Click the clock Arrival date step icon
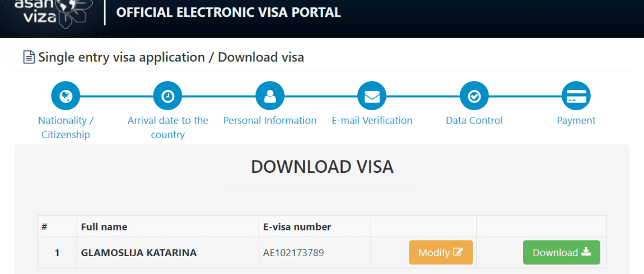The image size is (644, 274). 167,96
